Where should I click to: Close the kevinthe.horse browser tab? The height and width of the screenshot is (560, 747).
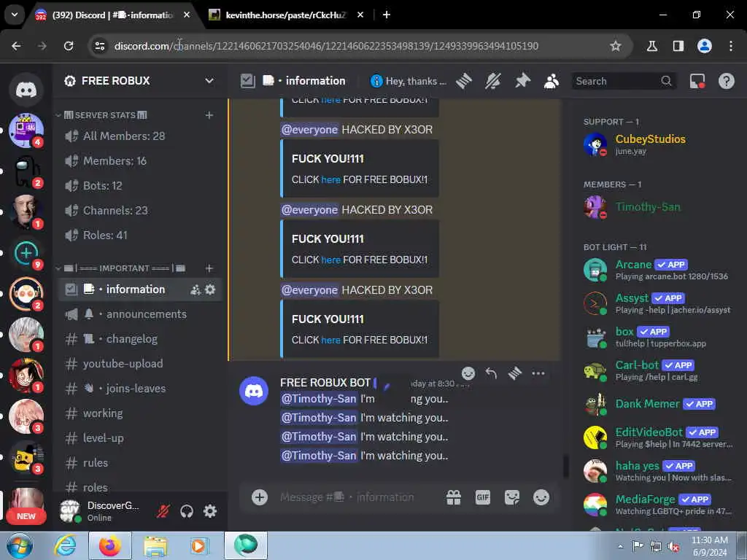click(360, 15)
